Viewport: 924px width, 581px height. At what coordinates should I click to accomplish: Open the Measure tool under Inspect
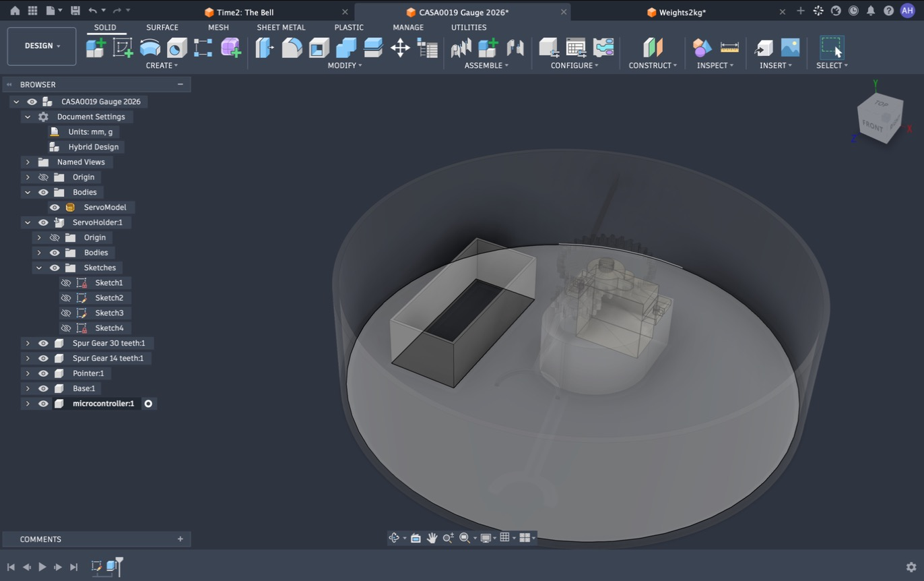[729, 48]
